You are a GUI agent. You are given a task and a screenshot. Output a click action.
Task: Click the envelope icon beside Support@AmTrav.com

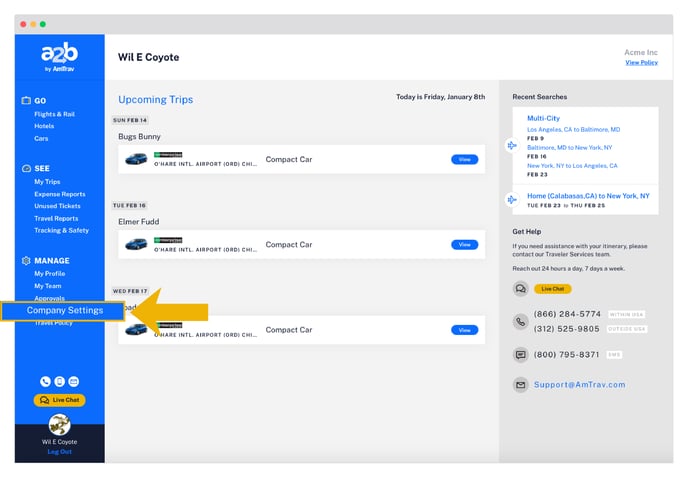[x=520, y=384]
